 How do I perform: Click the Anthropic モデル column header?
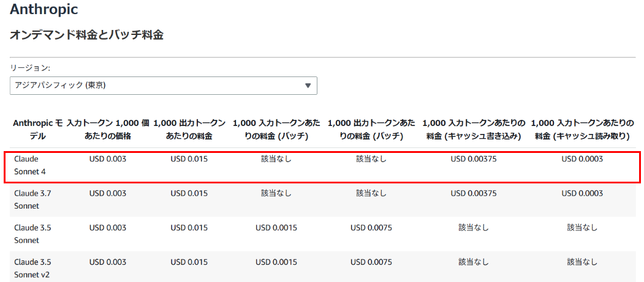pyautogui.click(x=38, y=130)
